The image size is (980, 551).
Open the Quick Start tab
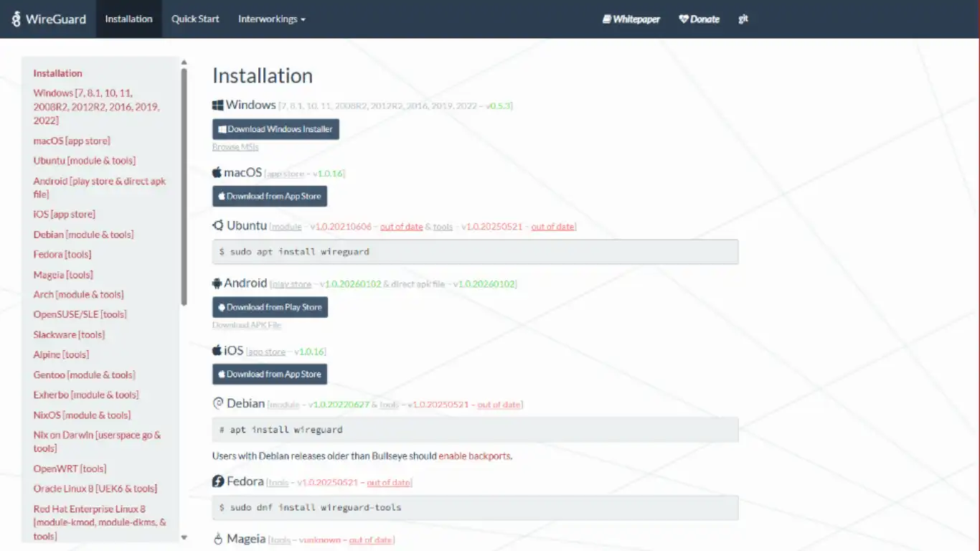coord(195,19)
